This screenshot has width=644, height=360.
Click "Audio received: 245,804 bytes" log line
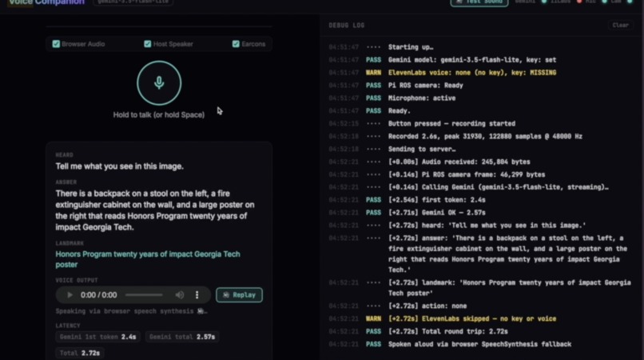tap(459, 162)
